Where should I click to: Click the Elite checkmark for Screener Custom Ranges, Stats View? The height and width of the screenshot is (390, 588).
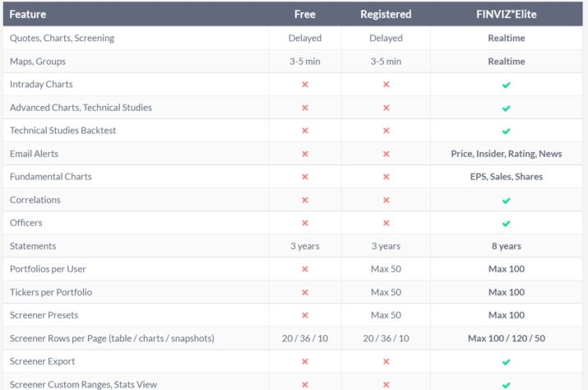coord(507,385)
